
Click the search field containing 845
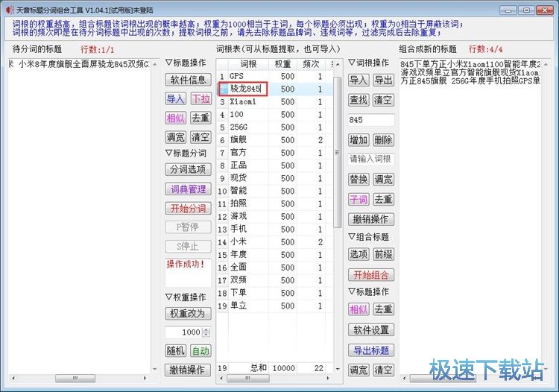[x=370, y=120]
